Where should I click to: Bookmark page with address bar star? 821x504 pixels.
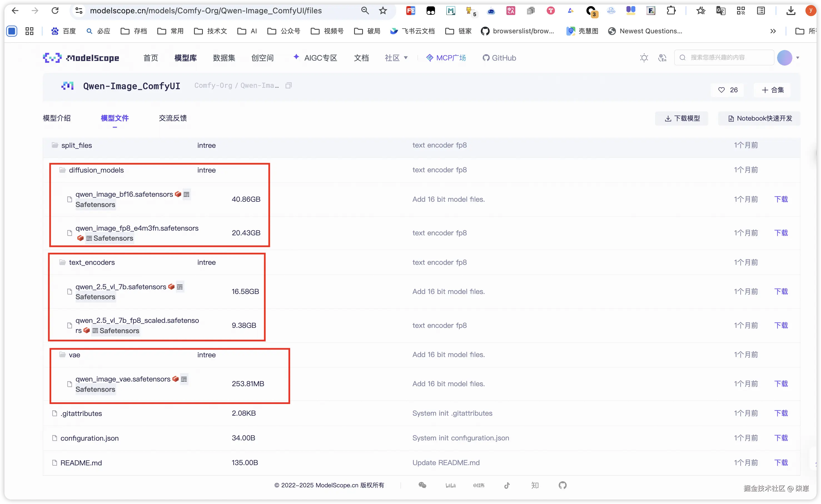(383, 11)
